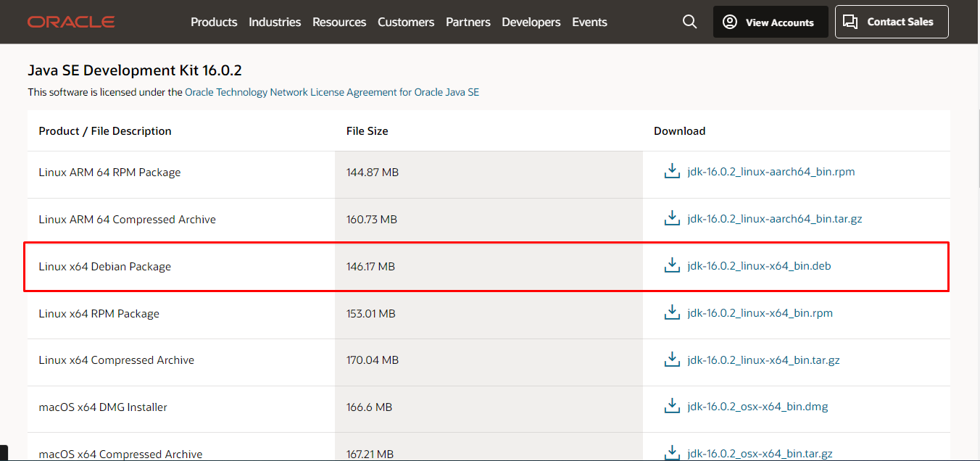Click the Download column header

[679, 131]
